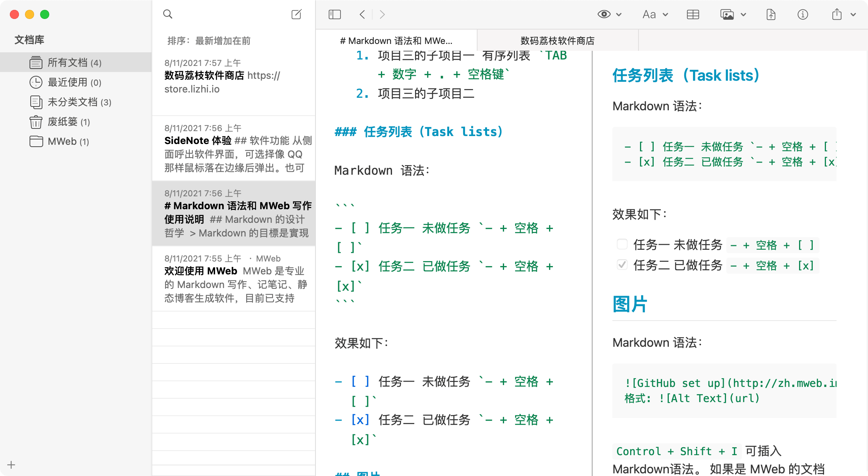This screenshot has width=868, height=476.
Task: Click the search magnifier in document list
Action: click(x=168, y=14)
